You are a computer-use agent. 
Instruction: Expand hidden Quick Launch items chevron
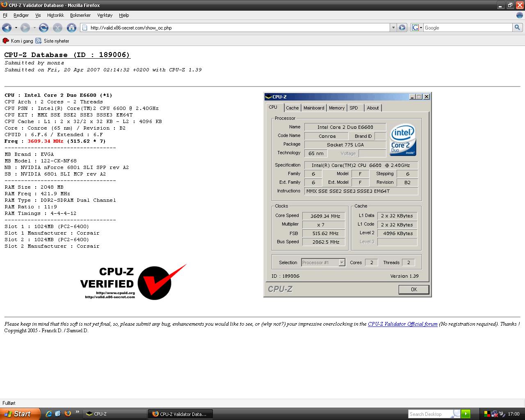(77, 412)
